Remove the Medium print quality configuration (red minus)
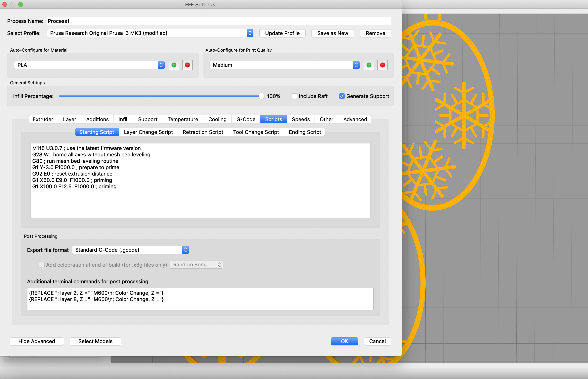Screen dimensions: 588x379 [383, 65]
